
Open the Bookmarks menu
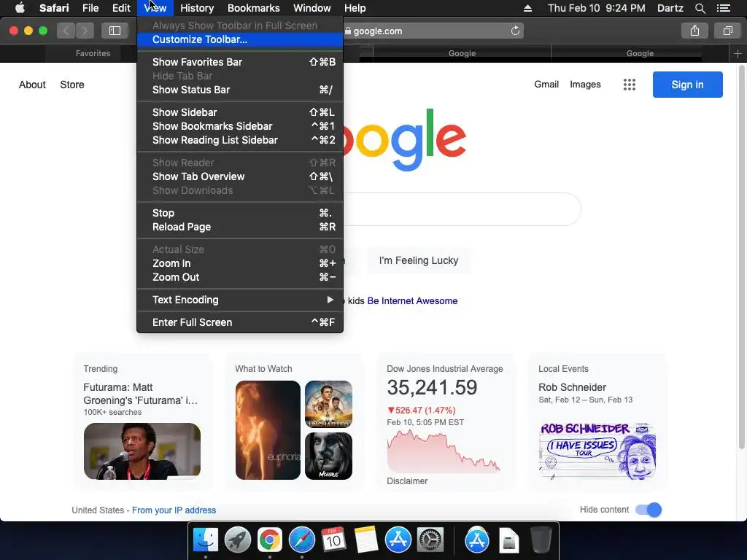253,8
